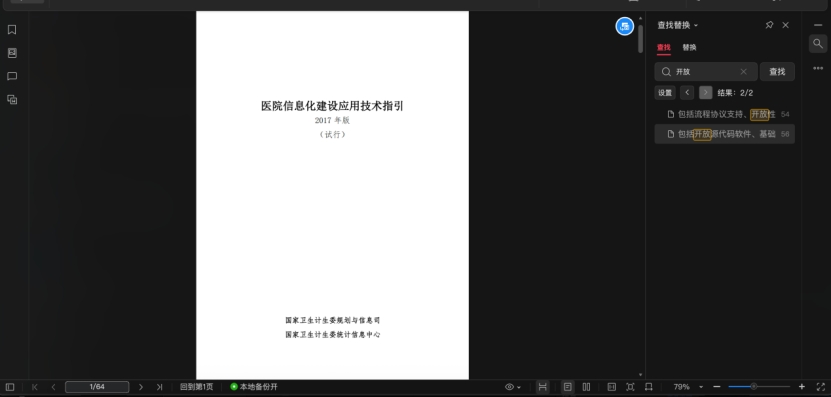The width and height of the screenshot is (831, 397).
Task: Click the 回到第1页 link
Action: (196, 387)
